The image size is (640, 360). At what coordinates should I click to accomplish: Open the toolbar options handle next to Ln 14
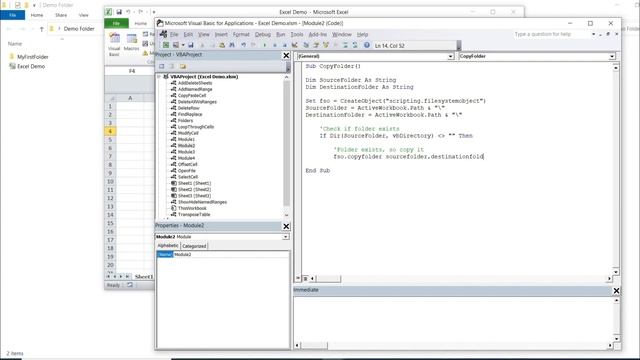click(459, 45)
